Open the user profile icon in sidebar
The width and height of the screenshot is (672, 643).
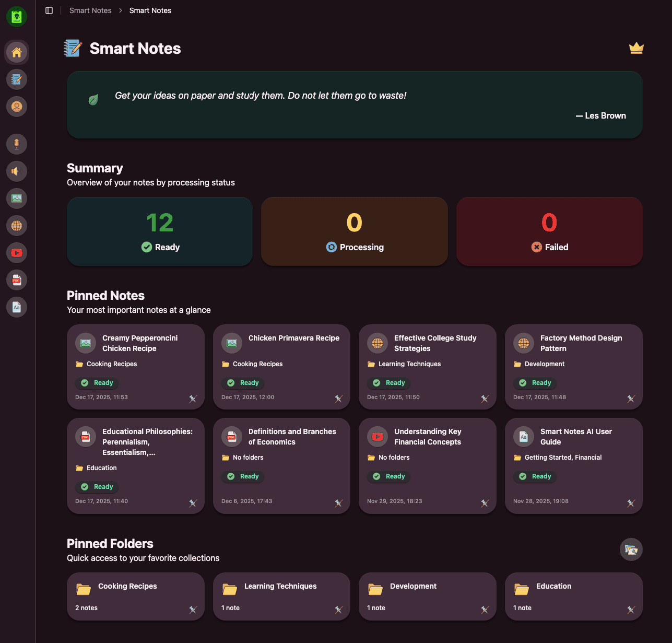click(17, 107)
